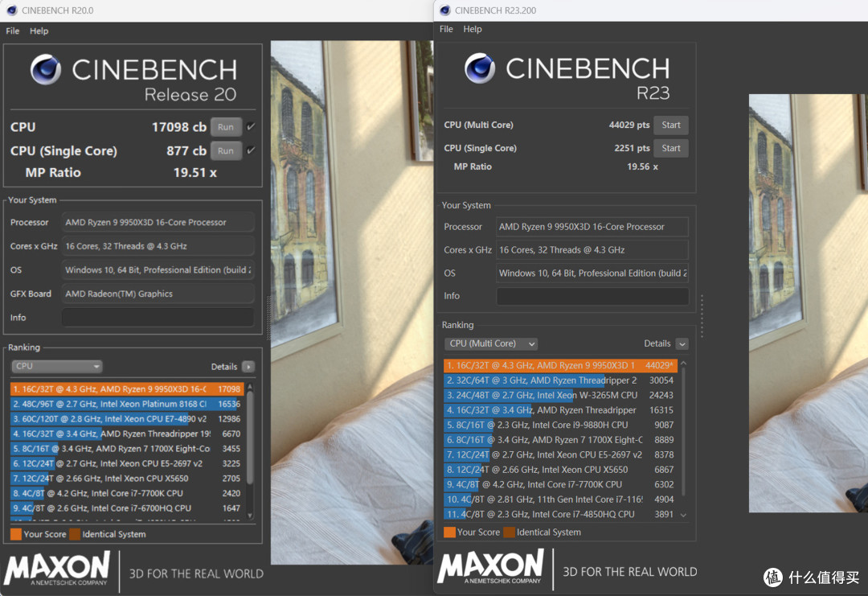Select R23 ranking row Core i7-7700K 6302
The width and height of the screenshot is (868, 596).
[560, 485]
